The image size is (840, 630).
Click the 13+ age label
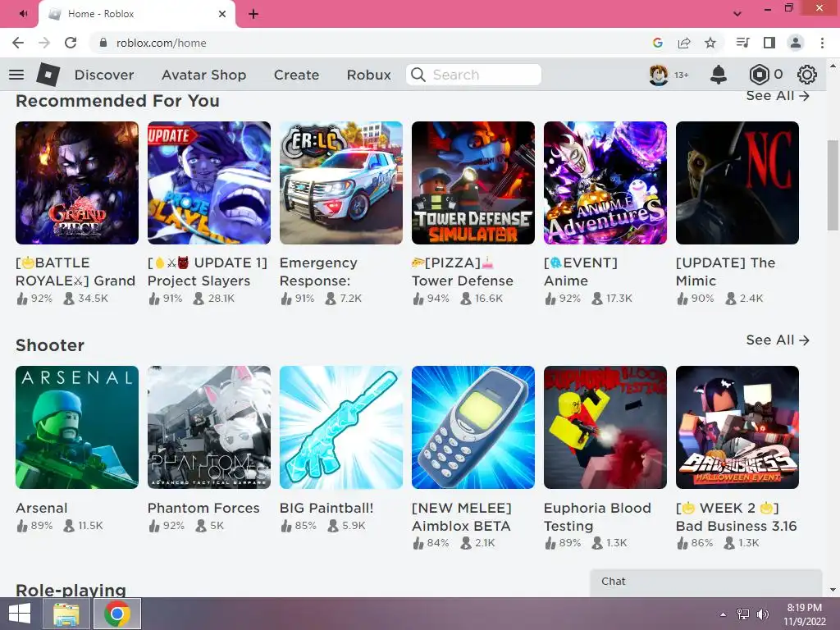(682, 75)
